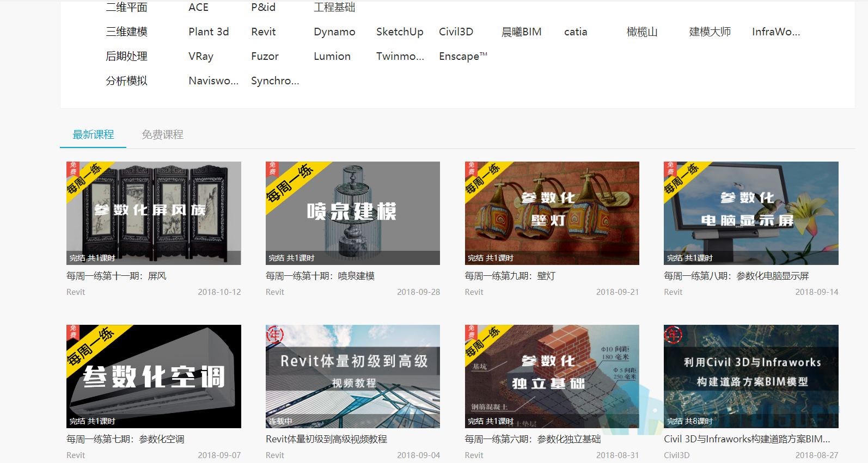Open course title 每周一练第十期：喷泉建模
The height and width of the screenshot is (463, 868).
coord(320,276)
